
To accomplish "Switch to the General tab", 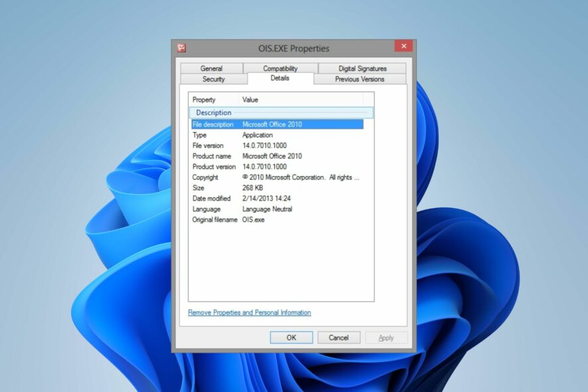I will point(212,68).
